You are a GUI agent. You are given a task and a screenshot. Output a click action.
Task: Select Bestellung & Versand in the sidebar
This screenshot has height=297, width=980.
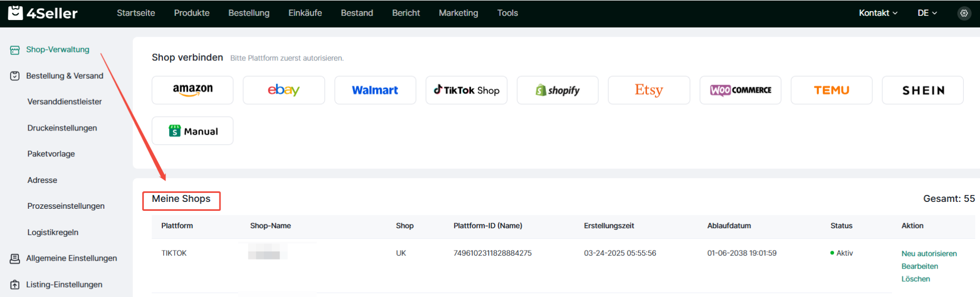64,76
